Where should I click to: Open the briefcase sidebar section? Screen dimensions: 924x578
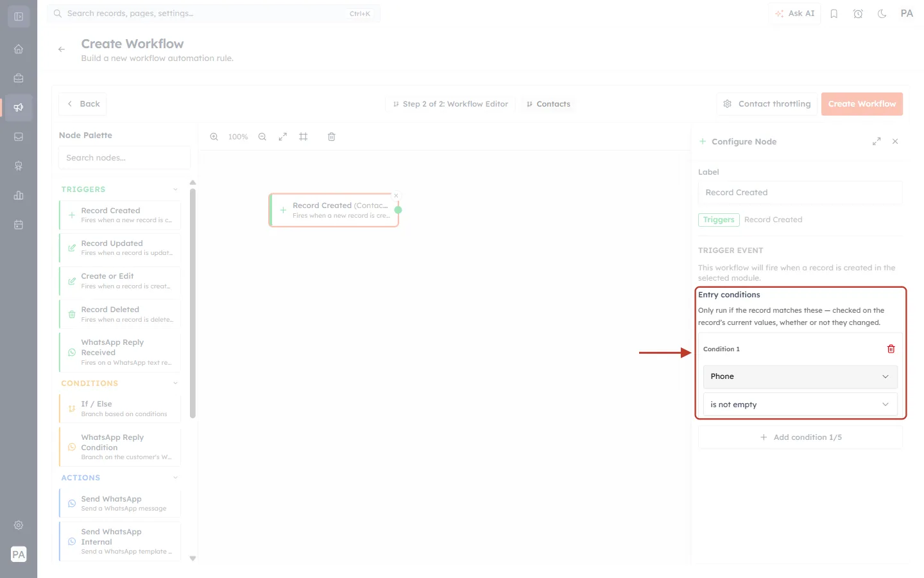point(19,78)
